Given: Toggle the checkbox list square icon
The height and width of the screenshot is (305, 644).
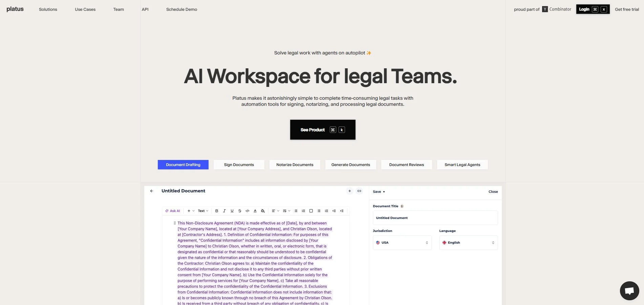Looking at the screenshot, I should [x=311, y=211].
